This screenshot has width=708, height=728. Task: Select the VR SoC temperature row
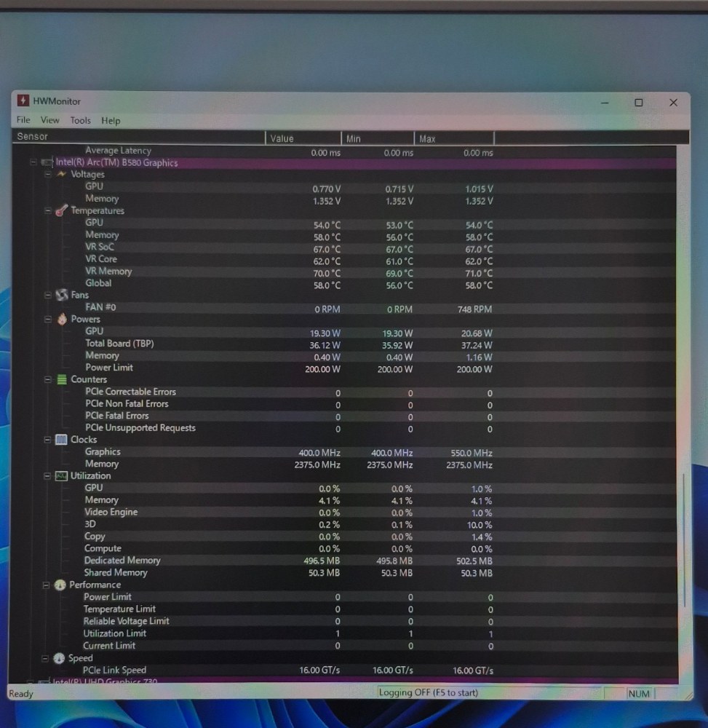tap(344, 248)
